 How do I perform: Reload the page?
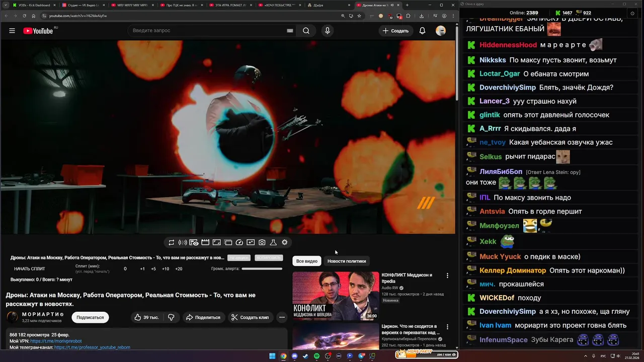coord(24,16)
